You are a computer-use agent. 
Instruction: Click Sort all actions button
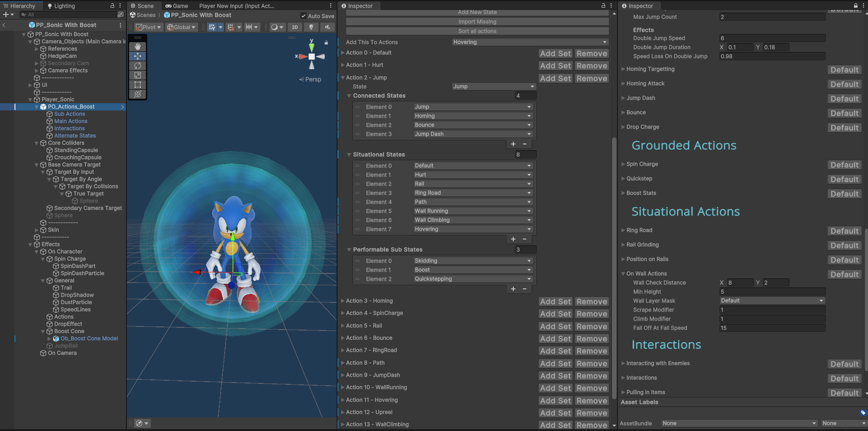click(477, 31)
